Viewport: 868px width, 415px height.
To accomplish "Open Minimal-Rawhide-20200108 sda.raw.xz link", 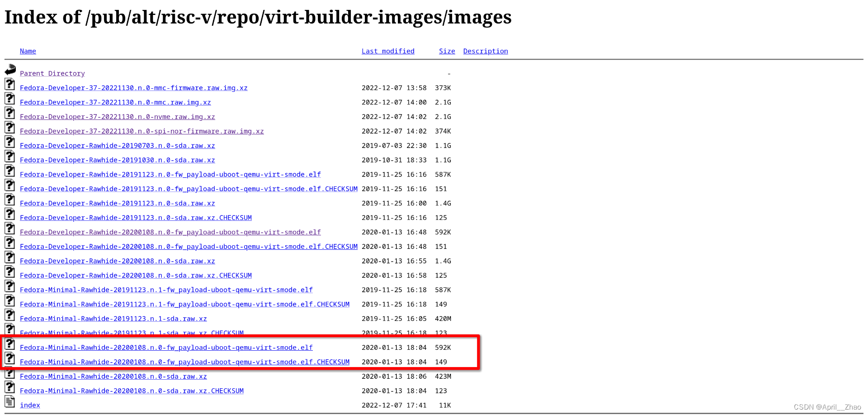I will tap(113, 377).
